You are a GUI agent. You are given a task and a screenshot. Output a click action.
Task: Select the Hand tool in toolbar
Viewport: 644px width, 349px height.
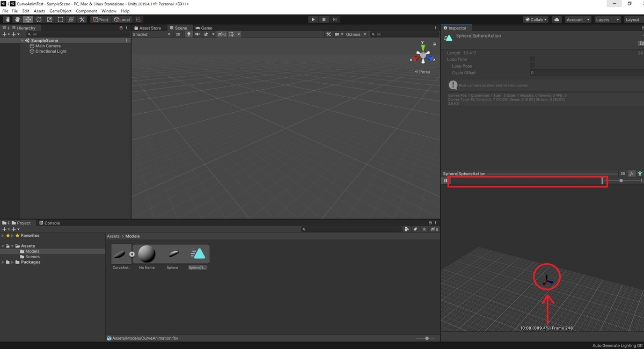pos(17,19)
